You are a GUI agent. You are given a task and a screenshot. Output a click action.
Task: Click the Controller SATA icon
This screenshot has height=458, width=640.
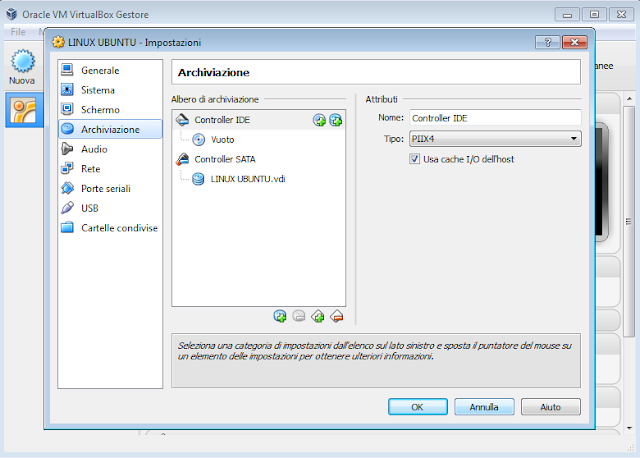tap(182, 159)
